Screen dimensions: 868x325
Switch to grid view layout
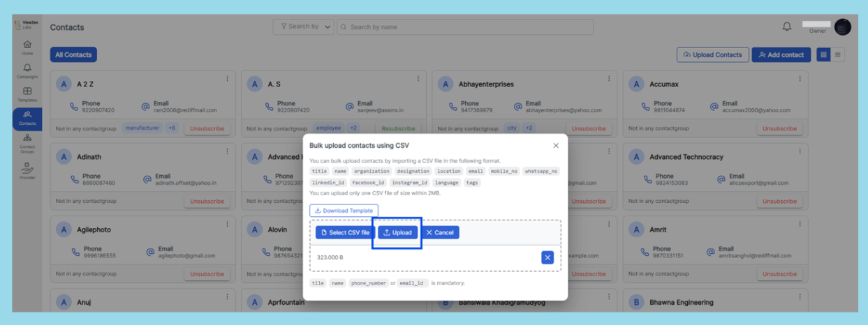(x=823, y=54)
